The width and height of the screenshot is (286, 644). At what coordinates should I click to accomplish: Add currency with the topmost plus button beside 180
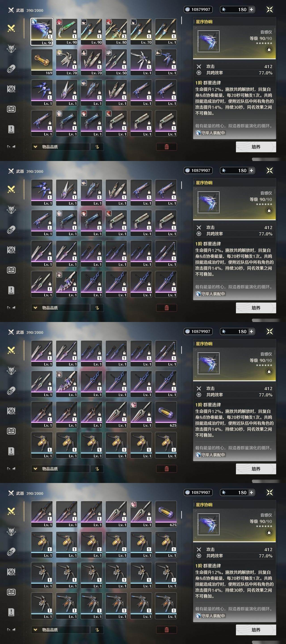pos(251,9)
